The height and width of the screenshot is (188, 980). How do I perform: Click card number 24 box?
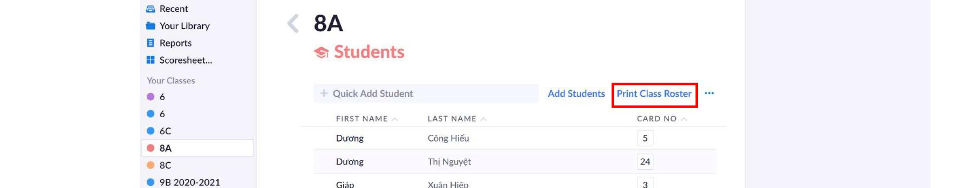[645, 162]
